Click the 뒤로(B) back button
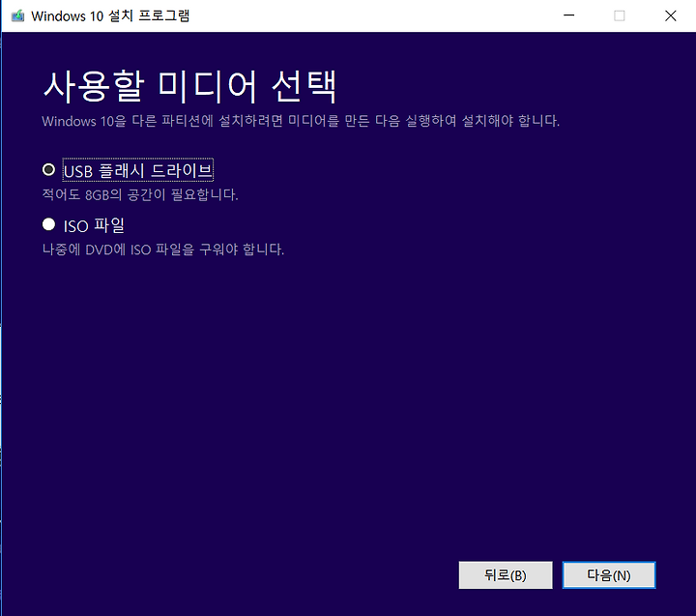 [506, 575]
